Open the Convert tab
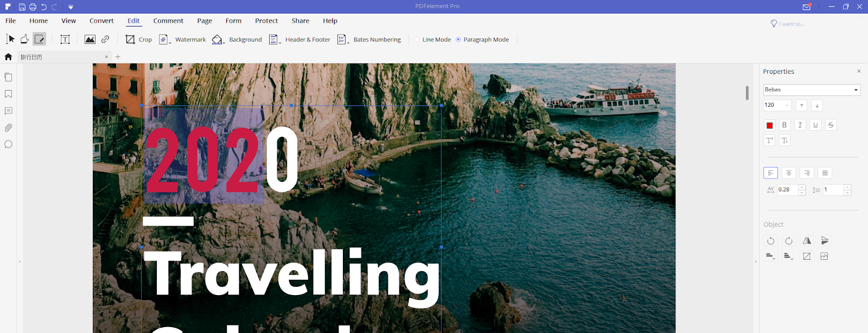The image size is (868, 333). pyautogui.click(x=101, y=21)
